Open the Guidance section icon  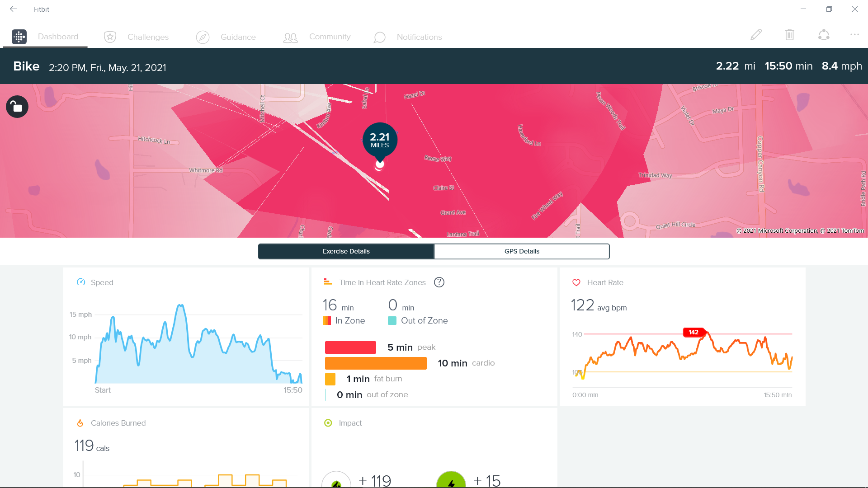pyautogui.click(x=203, y=37)
